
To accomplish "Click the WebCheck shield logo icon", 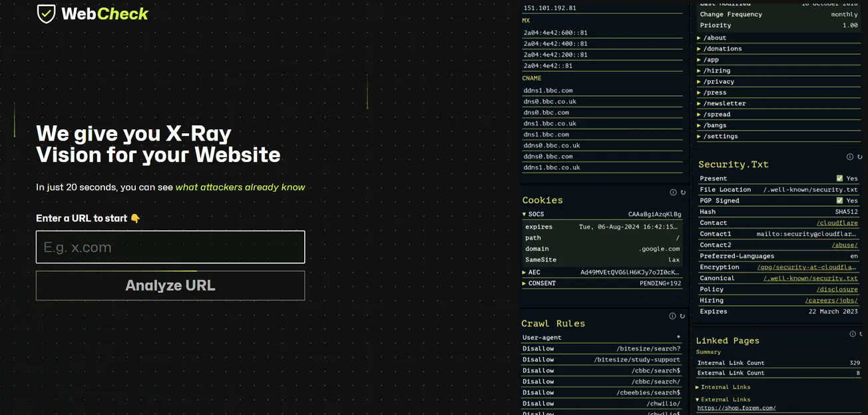I will (x=46, y=13).
